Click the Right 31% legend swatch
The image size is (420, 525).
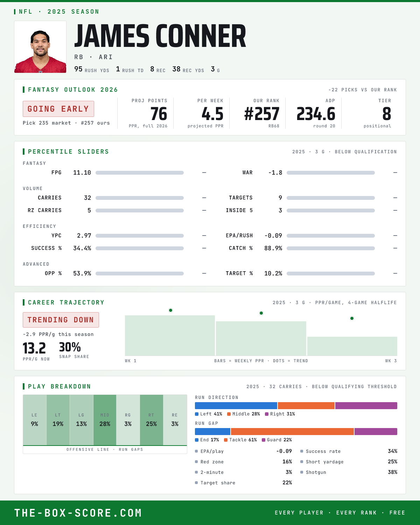[267, 414]
